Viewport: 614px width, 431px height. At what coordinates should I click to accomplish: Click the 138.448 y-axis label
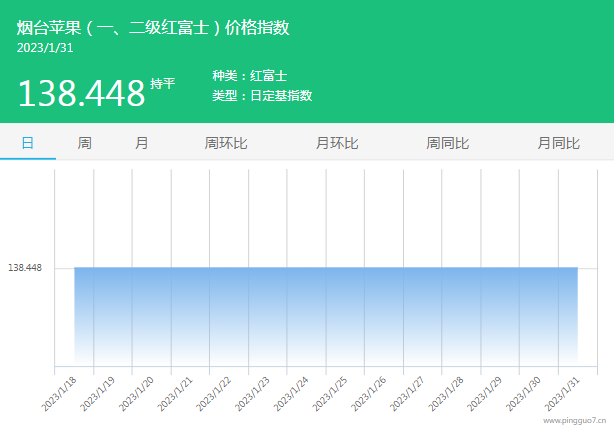pos(25,268)
